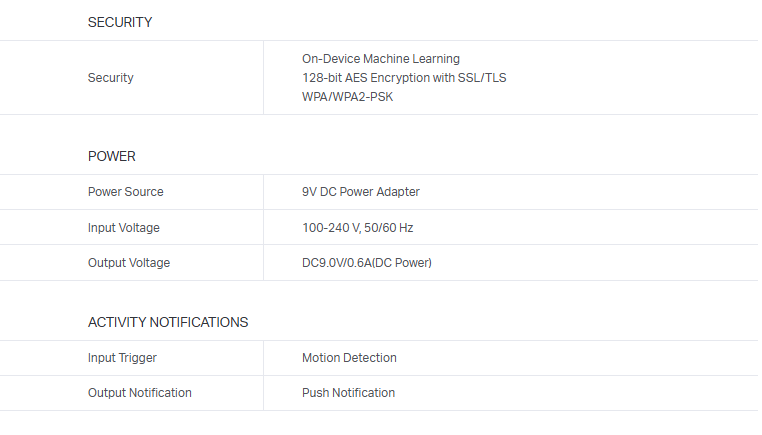Click the '(DC Power)' text in parentheses
Viewport: 762px width, 435px height.
pyautogui.click(x=403, y=263)
